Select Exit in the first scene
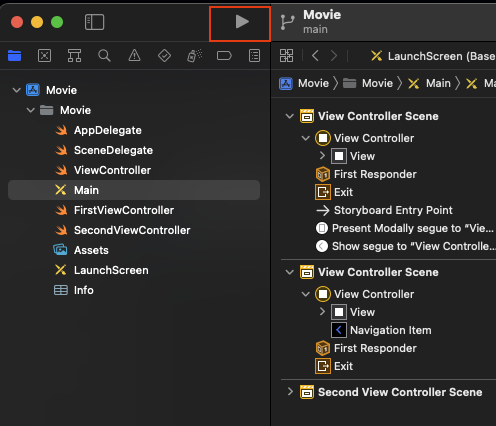 (x=334, y=192)
